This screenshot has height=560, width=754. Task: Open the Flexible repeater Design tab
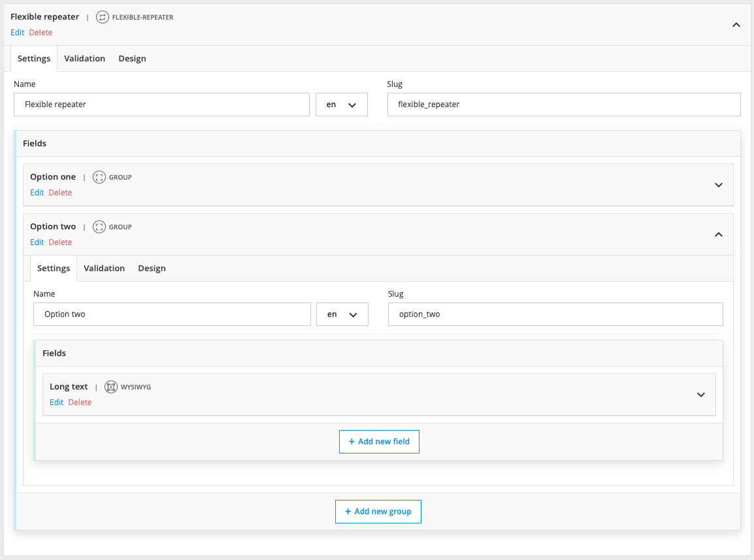pos(132,59)
